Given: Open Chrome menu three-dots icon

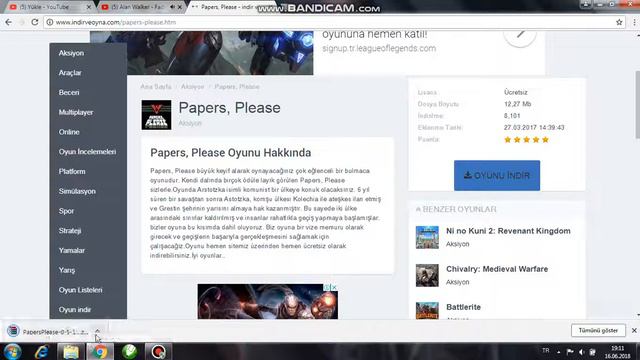Looking at the screenshot, I should point(634,22).
